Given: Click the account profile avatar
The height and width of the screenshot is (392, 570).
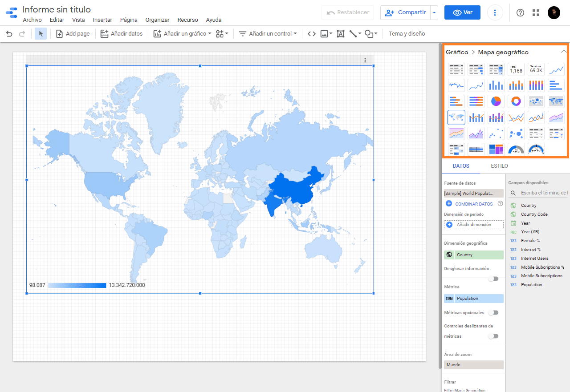Looking at the screenshot, I should tap(554, 12).
